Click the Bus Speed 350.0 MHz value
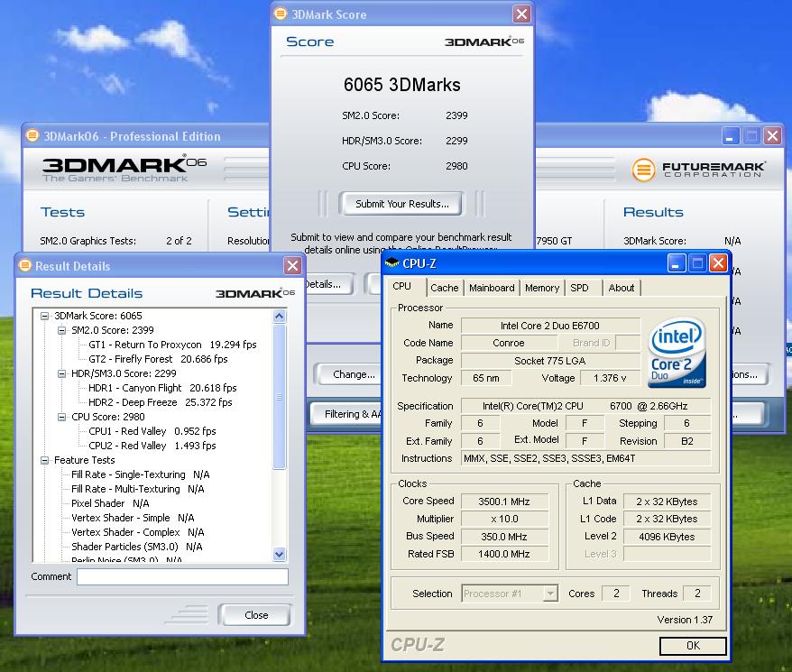 click(504, 537)
